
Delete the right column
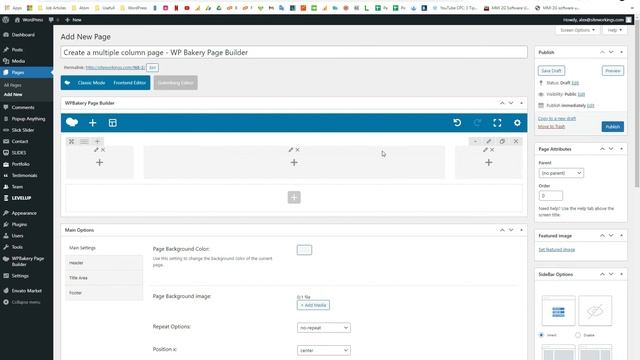pyautogui.click(x=492, y=150)
